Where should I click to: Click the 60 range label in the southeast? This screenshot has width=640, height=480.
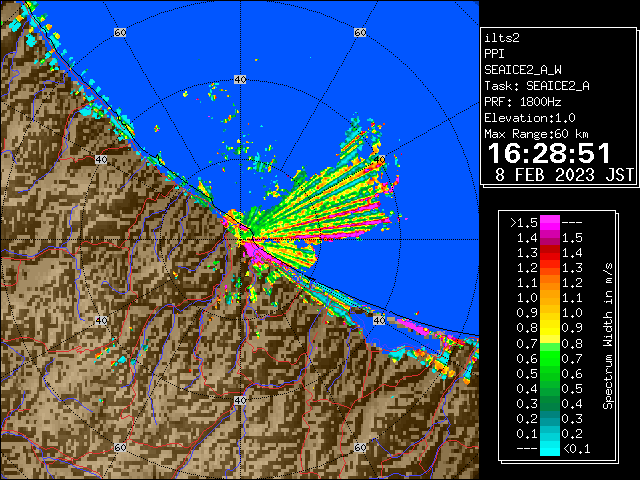[360, 447]
